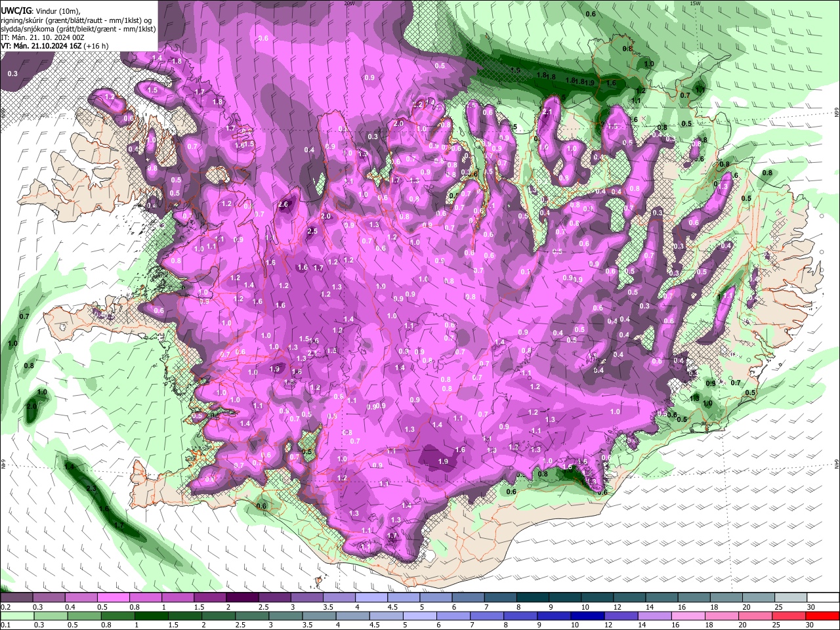Click the 2.6 precipitation value on the map
The width and height of the screenshot is (840, 630).
(x=283, y=204)
